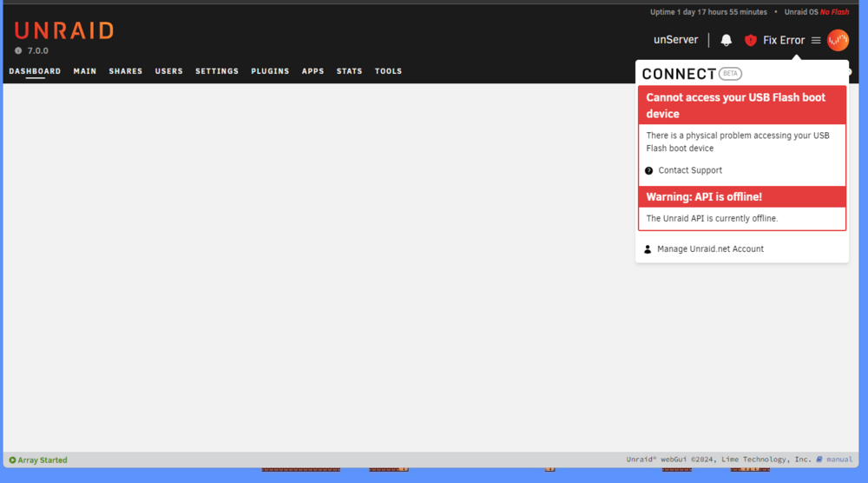
Task: Go to the Shares tab
Action: [x=126, y=71]
